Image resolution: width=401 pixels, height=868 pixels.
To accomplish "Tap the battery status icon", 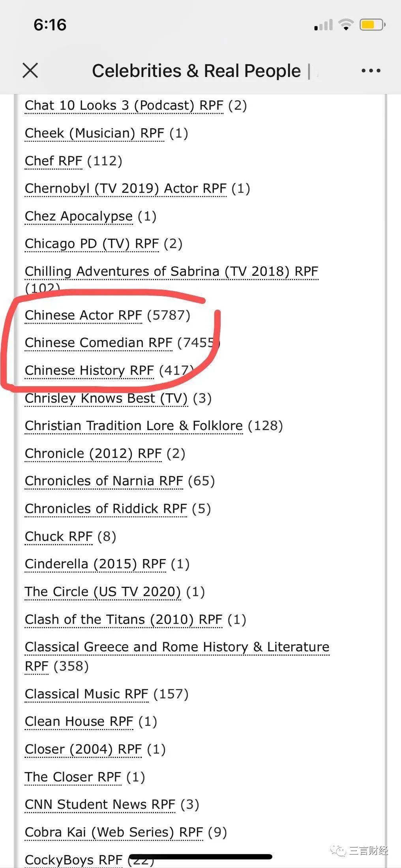I will (372, 25).
